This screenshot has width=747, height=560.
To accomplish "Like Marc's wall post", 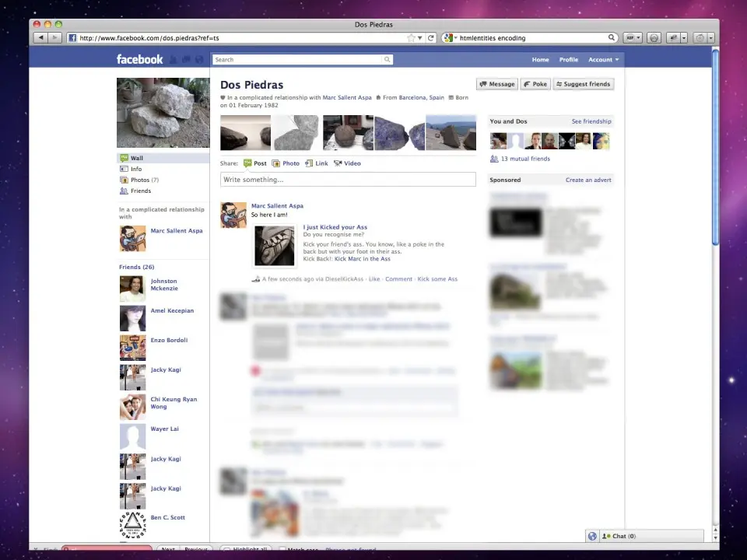I will click(x=374, y=279).
